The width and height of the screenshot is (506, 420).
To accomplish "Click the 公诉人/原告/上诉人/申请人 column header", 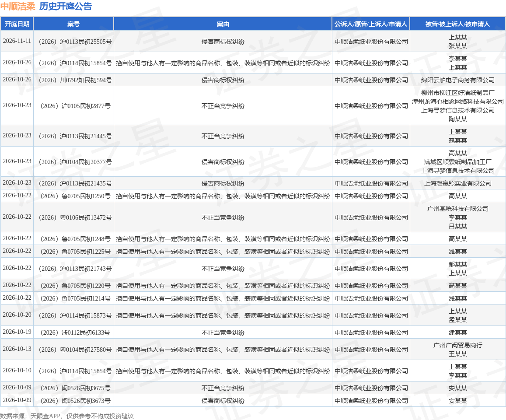I will [x=371, y=24].
